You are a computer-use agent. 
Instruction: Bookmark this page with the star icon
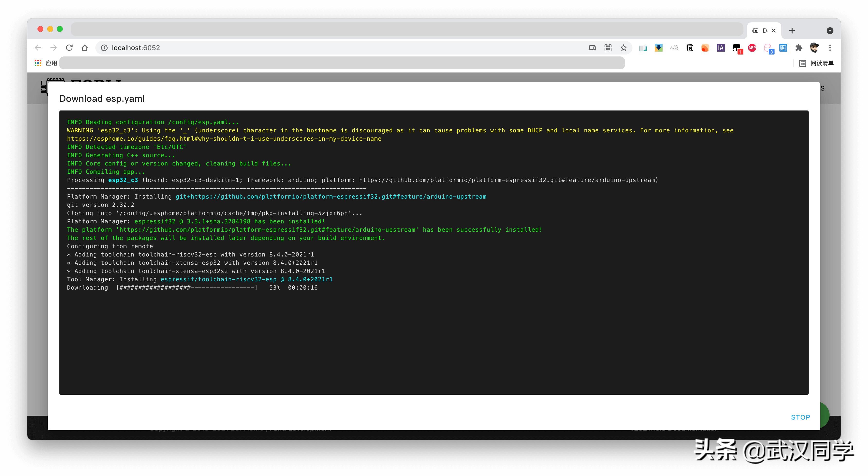coord(624,48)
